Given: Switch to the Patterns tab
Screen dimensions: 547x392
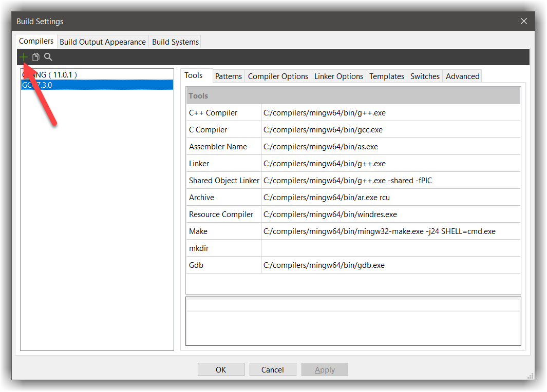Looking at the screenshot, I should tap(229, 76).
